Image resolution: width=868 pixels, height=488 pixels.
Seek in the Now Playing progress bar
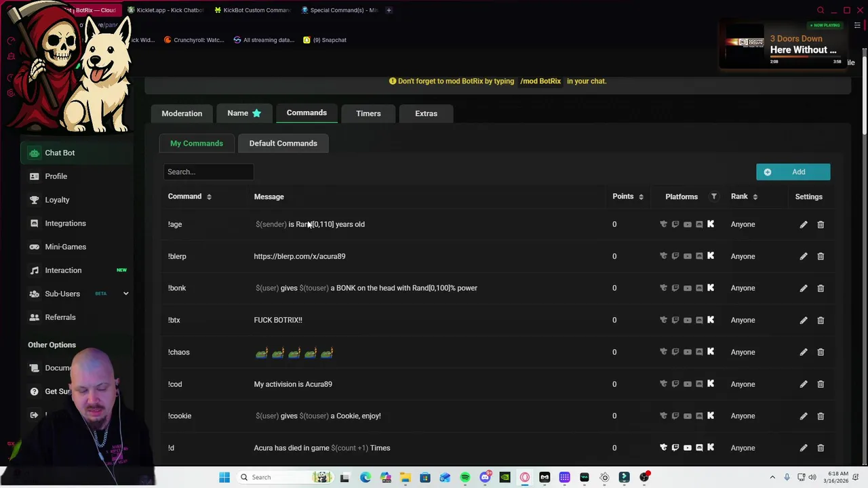click(x=805, y=58)
